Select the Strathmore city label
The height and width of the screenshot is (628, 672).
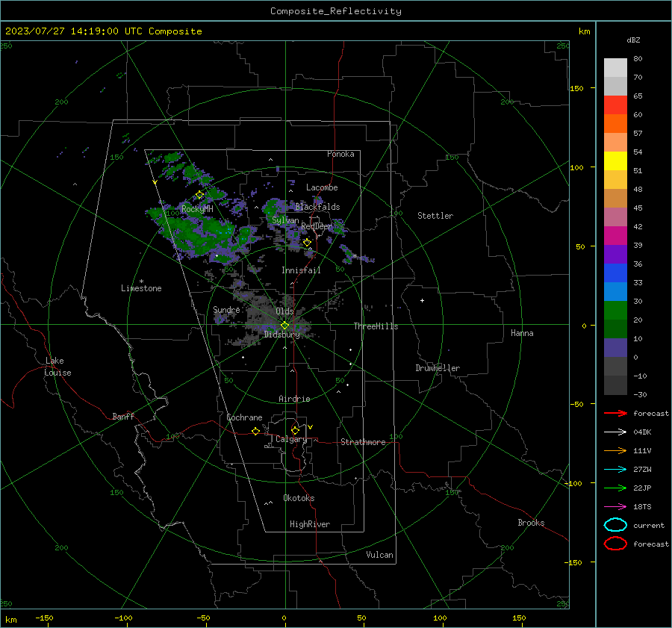pos(363,442)
